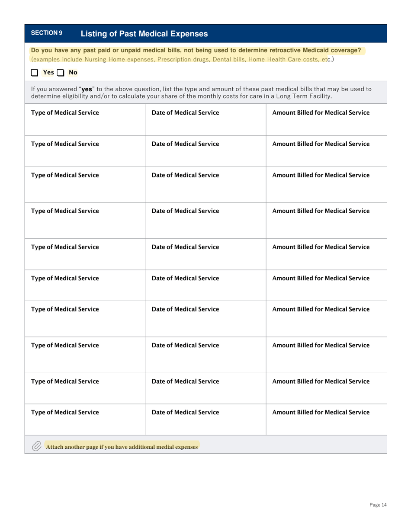411x532 pixels.
Task: Click the 'Listing of Past Medical Expenses' title
Action: click(144, 33)
